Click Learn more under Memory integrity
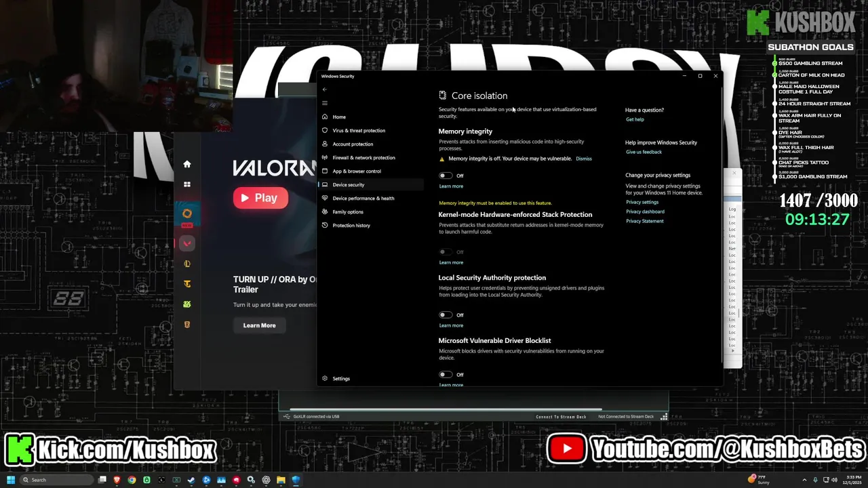The image size is (868, 488). tap(451, 186)
